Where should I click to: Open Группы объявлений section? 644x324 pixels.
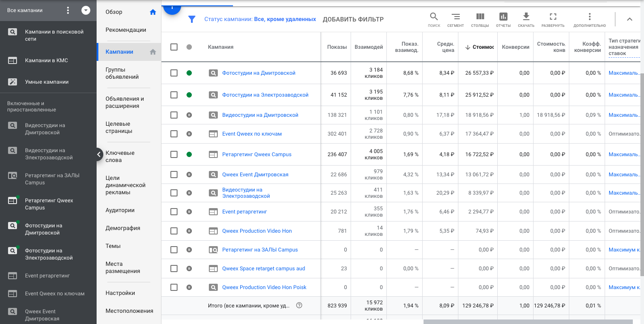tap(122, 73)
